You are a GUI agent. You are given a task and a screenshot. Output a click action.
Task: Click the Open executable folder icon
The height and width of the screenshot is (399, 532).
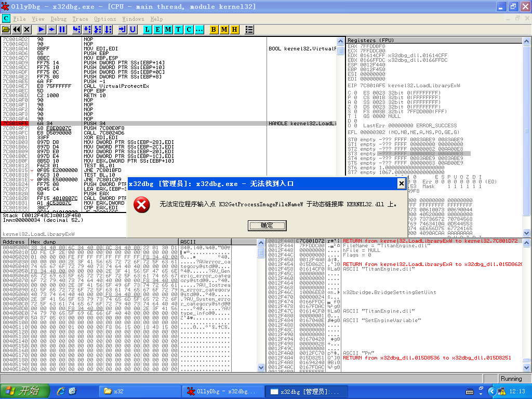[x=6, y=30]
